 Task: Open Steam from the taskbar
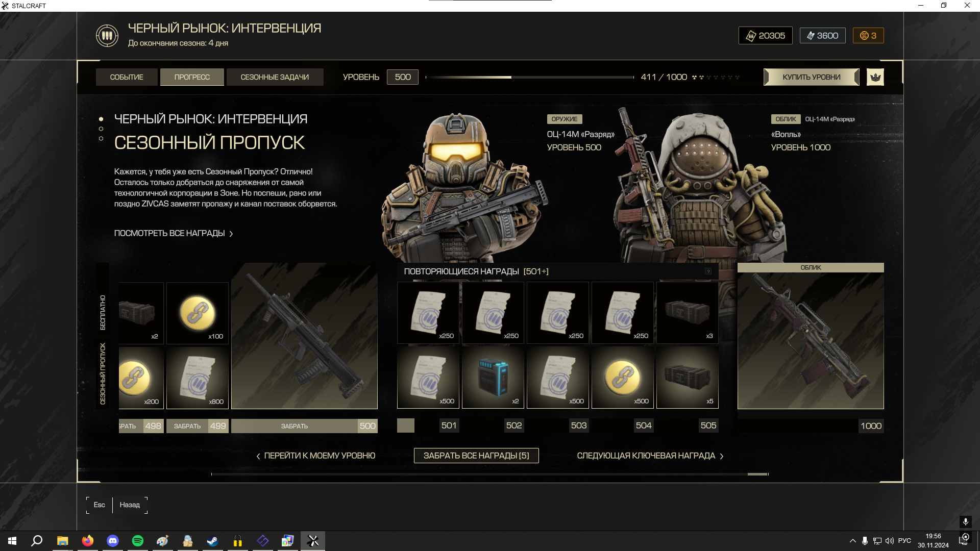point(213,541)
